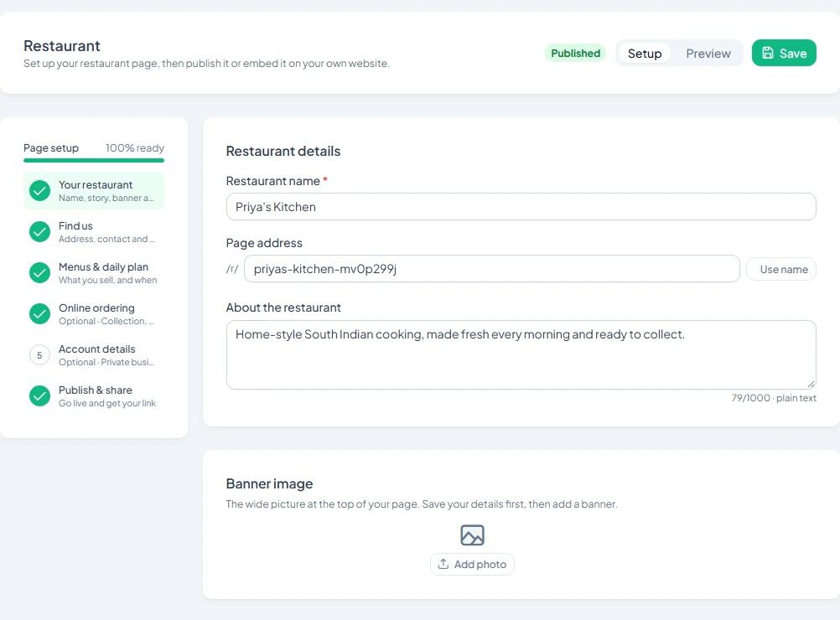Click the green checkmark beside Find us
The width and height of the screenshot is (840, 620).
click(39, 232)
